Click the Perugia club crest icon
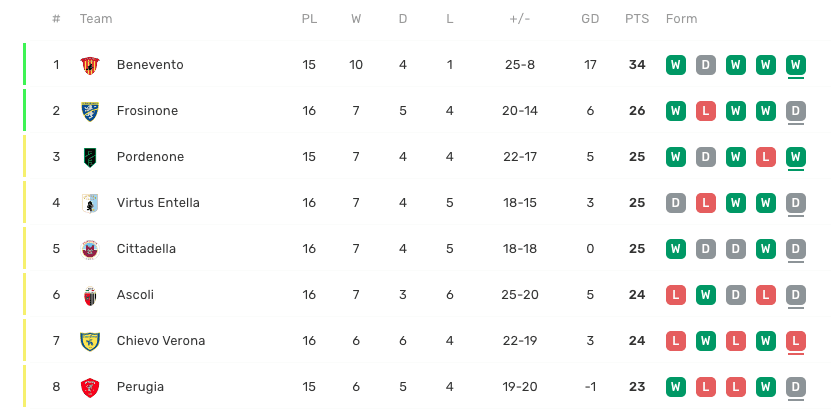This screenshot has height=416, width=831. coord(90,387)
